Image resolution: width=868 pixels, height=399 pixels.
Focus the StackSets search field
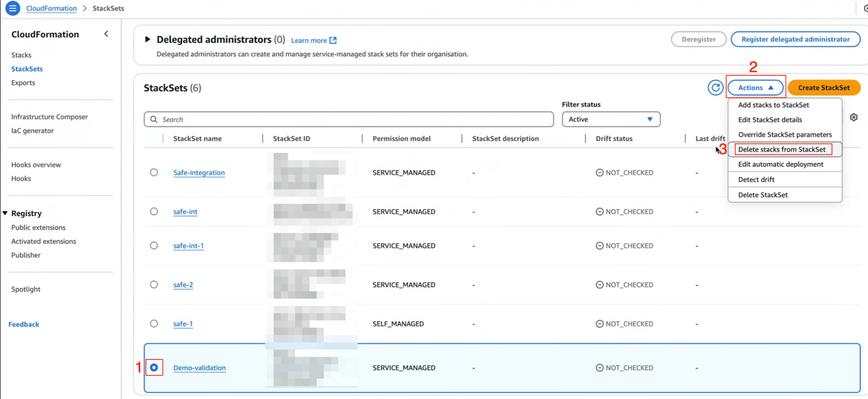(349, 119)
